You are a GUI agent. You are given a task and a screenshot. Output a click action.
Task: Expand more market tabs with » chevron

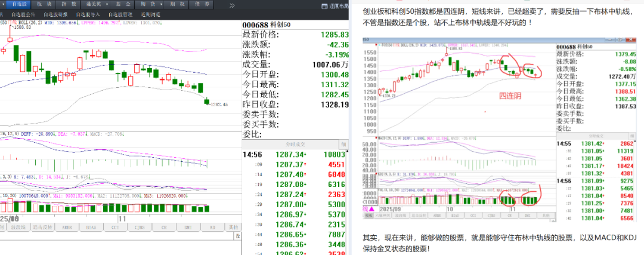pos(233,5)
